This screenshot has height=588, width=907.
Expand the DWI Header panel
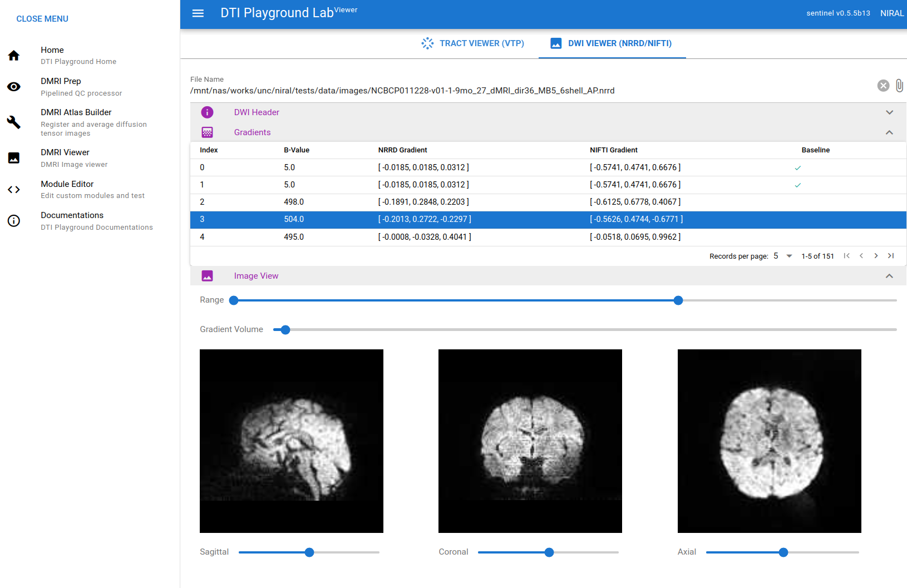pyautogui.click(x=889, y=112)
